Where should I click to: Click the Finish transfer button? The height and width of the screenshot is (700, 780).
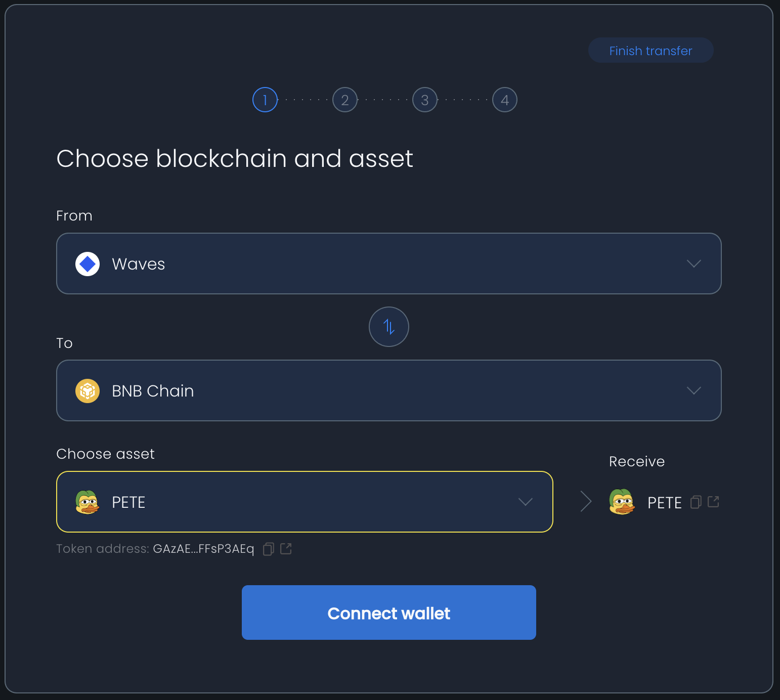point(651,51)
